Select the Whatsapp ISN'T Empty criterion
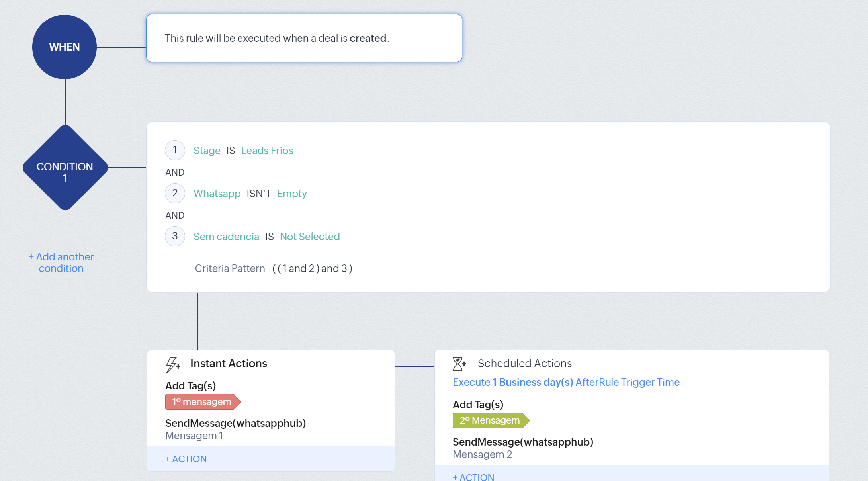868x481 pixels. tap(250, 194)
